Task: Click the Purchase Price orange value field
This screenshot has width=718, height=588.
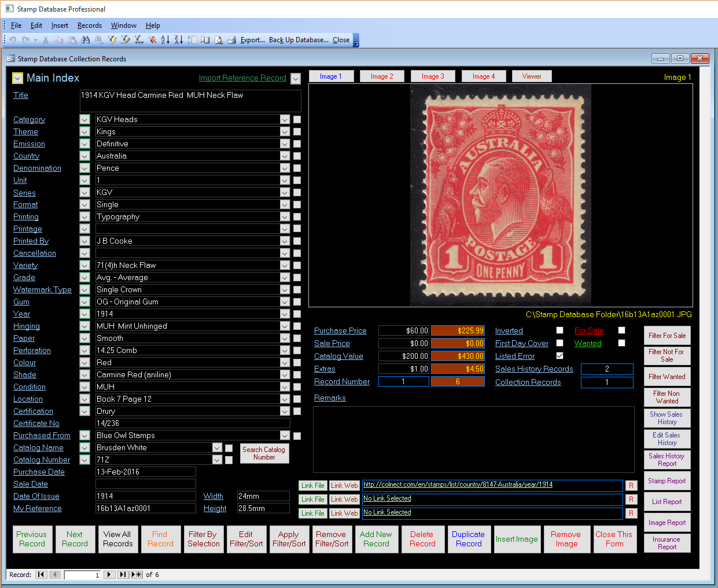Action: pos(458,330)
